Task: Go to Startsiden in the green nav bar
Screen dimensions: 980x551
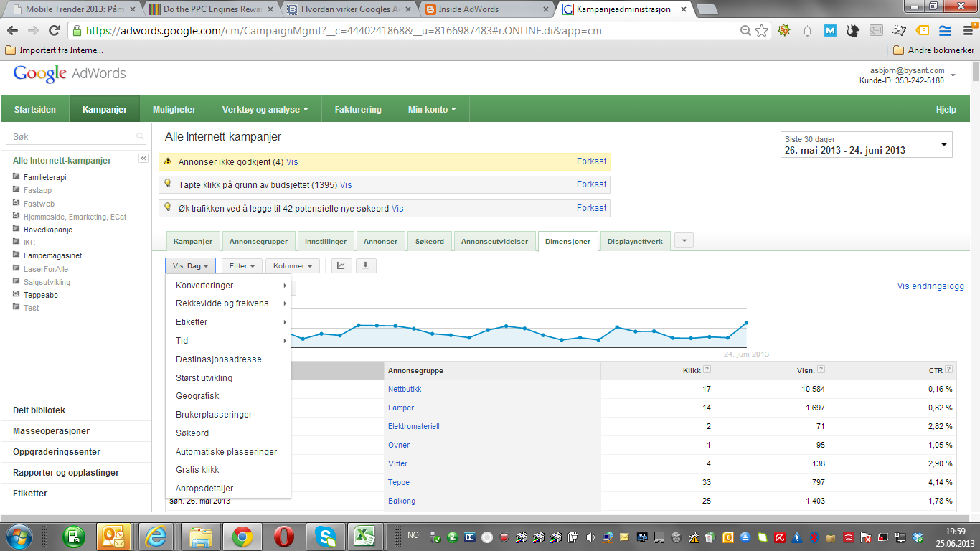Action: (x=35, y=110)
